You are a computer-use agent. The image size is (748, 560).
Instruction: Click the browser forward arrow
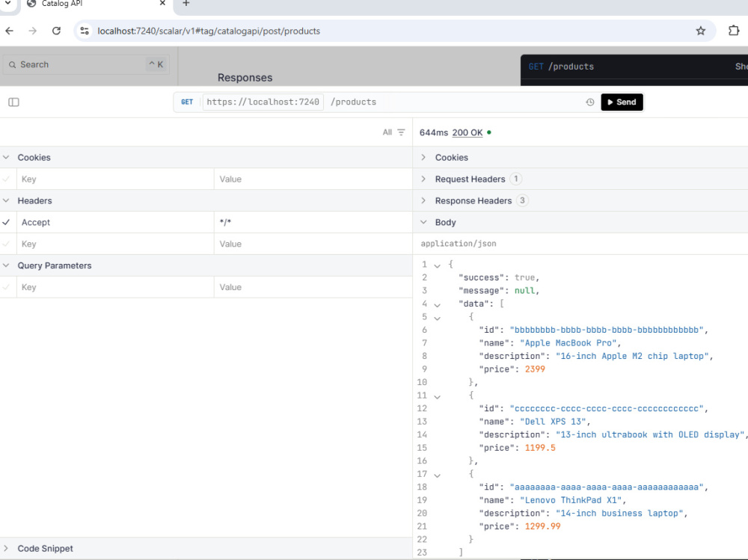(x=32, y=31)
